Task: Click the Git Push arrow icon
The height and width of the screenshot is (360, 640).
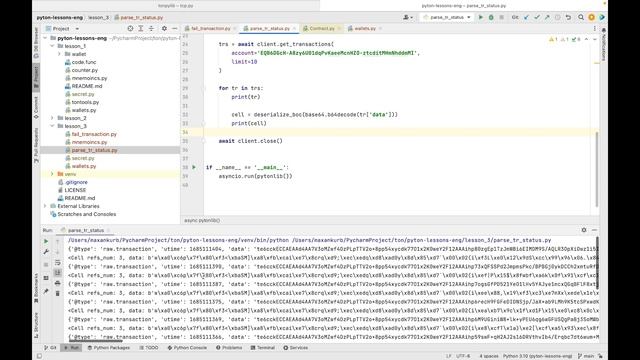Action: click(x=547, y=17)
